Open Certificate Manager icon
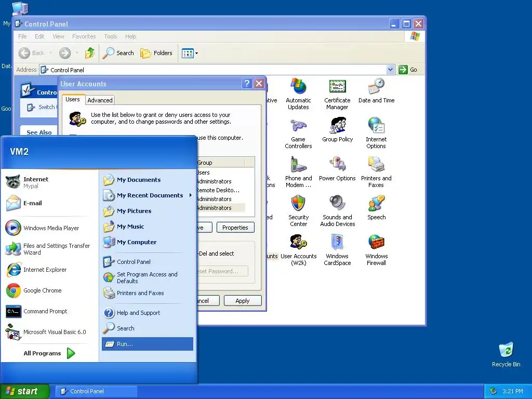 tap(337, 95)
